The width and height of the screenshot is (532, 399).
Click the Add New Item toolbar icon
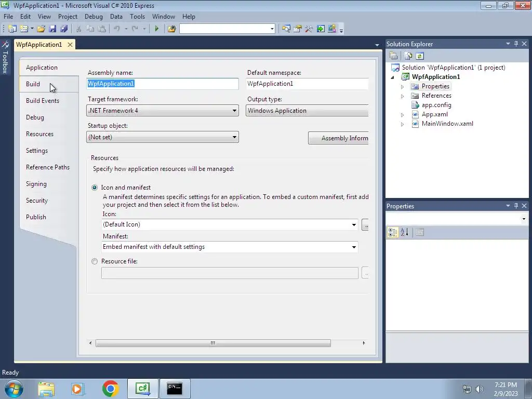click(24, 29)
